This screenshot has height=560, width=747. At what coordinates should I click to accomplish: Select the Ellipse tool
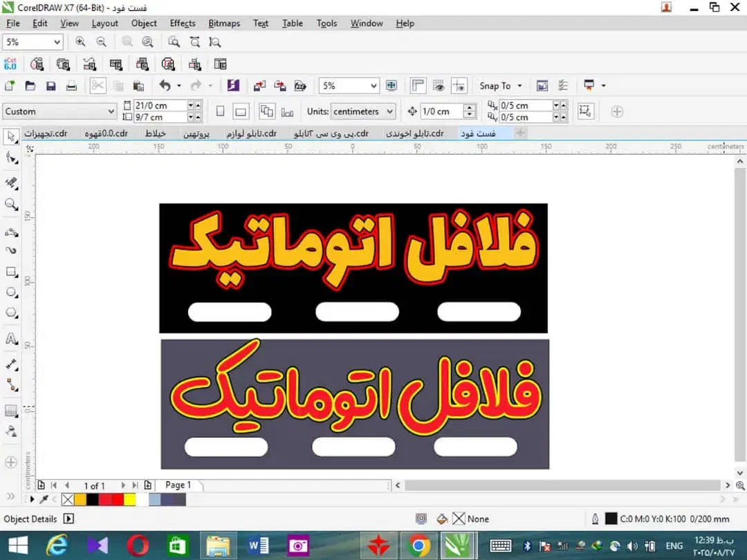pyautogui.click(x=11, y=292)
